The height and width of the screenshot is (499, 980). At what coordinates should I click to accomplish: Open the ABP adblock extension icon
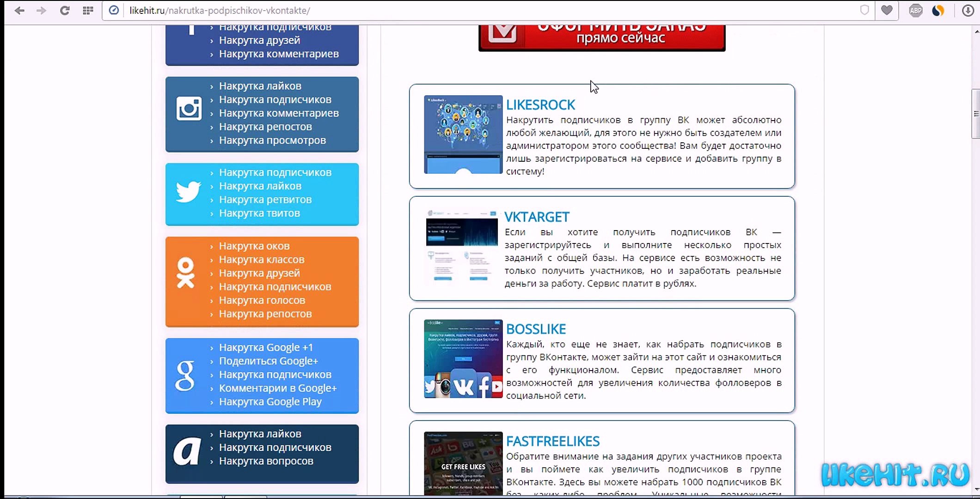pyautogui.click(x=916, y=11)
